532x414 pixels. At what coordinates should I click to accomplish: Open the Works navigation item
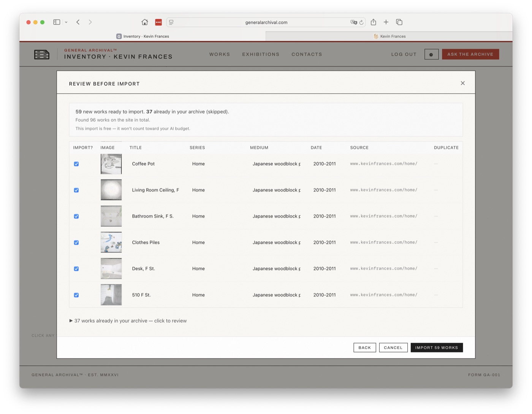click(x=220, y=54)
